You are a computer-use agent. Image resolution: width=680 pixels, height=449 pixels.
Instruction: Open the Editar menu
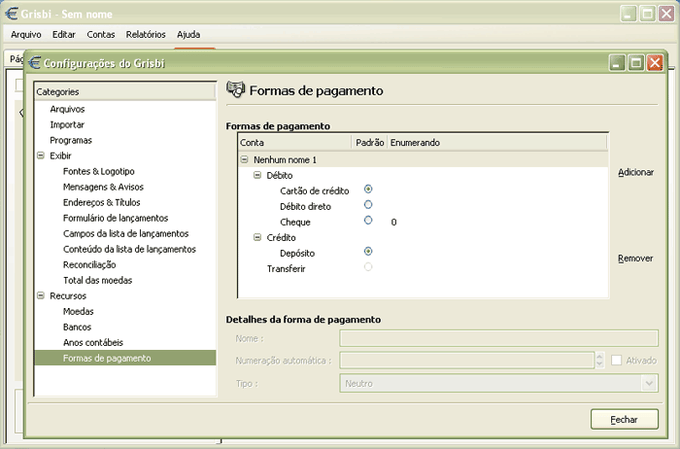click(64, 35)
